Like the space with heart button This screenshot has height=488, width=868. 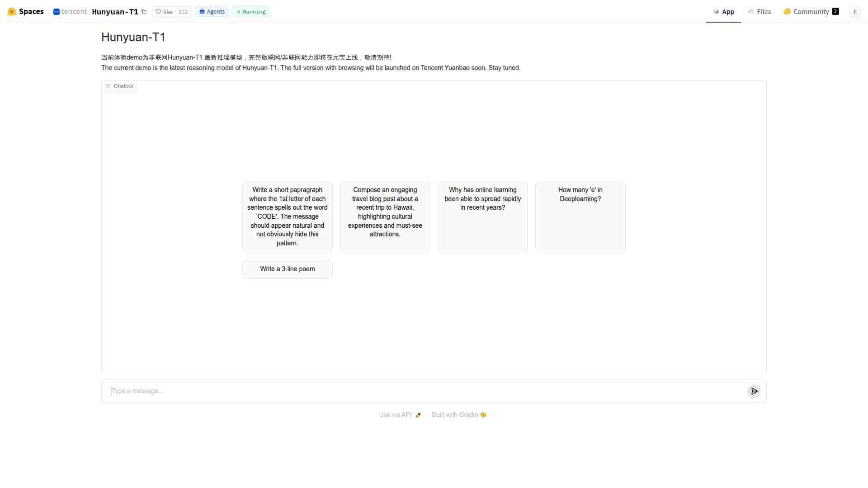(164, 12)
